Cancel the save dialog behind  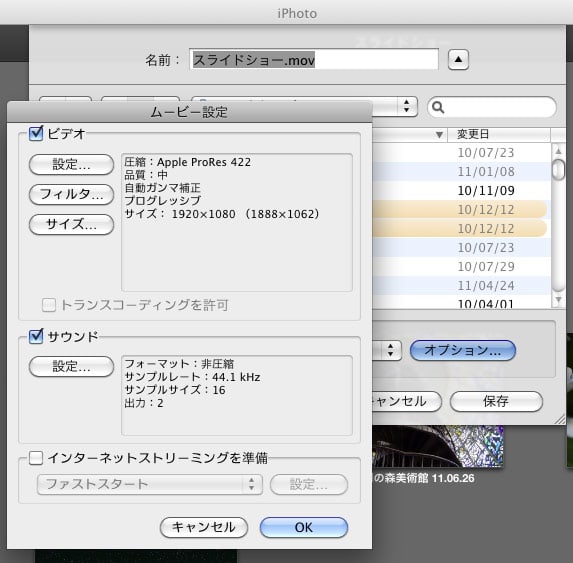[406, 402]
